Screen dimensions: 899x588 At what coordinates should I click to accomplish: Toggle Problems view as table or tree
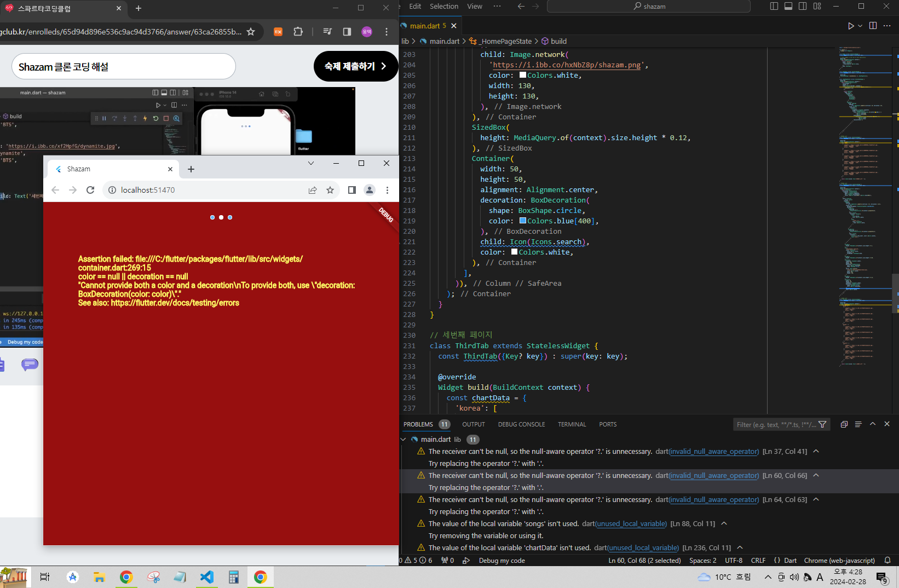[858, 424]
